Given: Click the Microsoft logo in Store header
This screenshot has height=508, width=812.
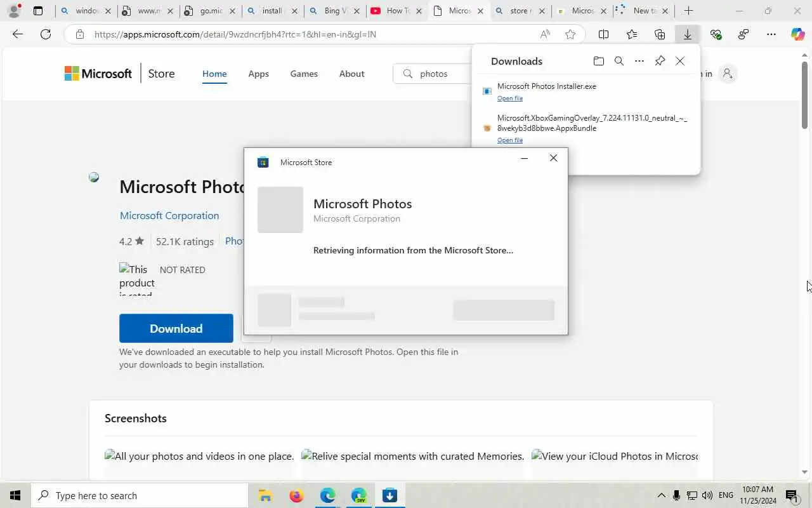Looking at the screenshot, I should [98, 74].
